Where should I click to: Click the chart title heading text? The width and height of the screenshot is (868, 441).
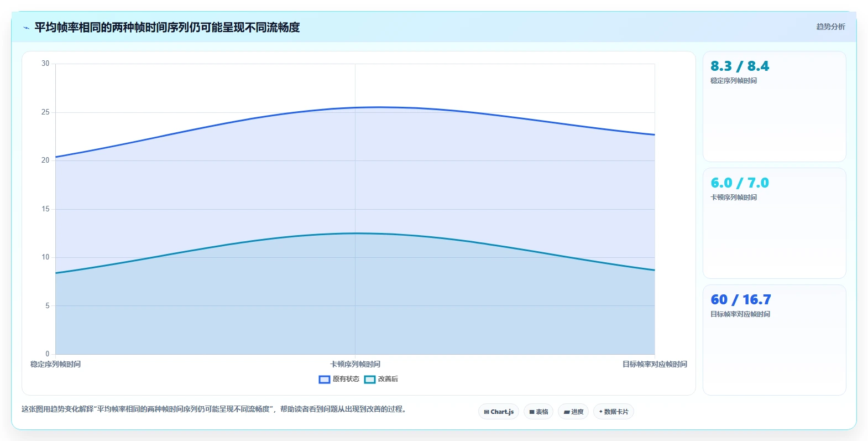pyautogui.click(x=167, y=27)
